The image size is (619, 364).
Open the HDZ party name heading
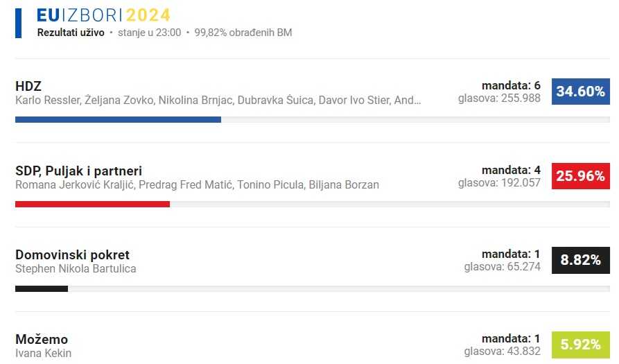click(28, 86)
